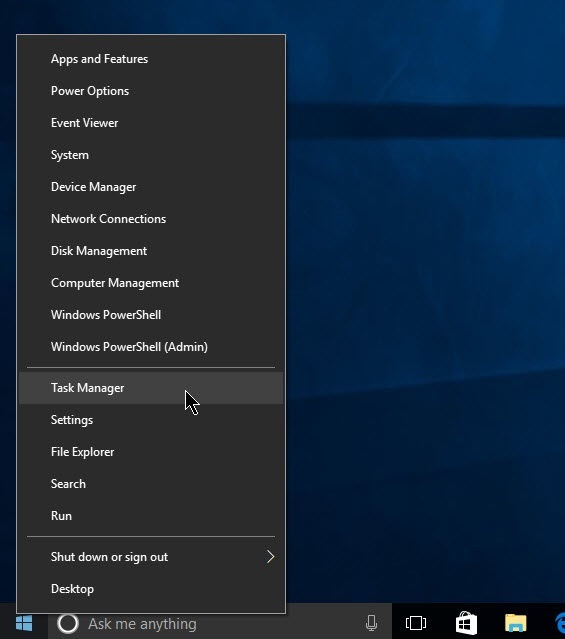Select the Search menu entry
The image size is (565, 639).
[x=151, y=484]
